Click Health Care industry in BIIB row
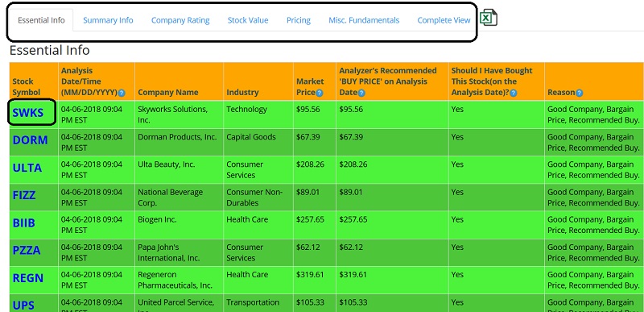644x312 pixels. pyautogui.click(x=258, y=225)
